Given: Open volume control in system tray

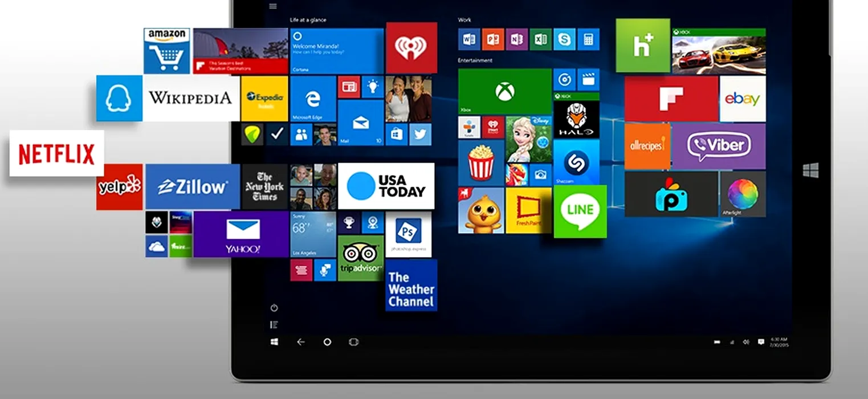Looking at the screenshot, I should coord(746,342).
